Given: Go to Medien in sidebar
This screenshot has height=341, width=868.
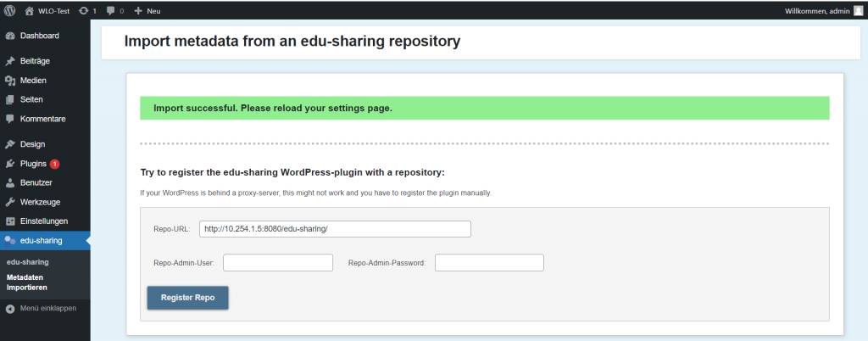Looking at the screenshot, I should click(33, 81).
